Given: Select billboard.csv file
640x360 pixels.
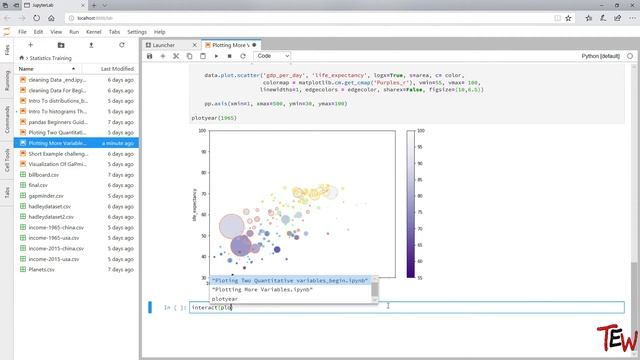Looking at the screenshot, I should coord(76,175).
